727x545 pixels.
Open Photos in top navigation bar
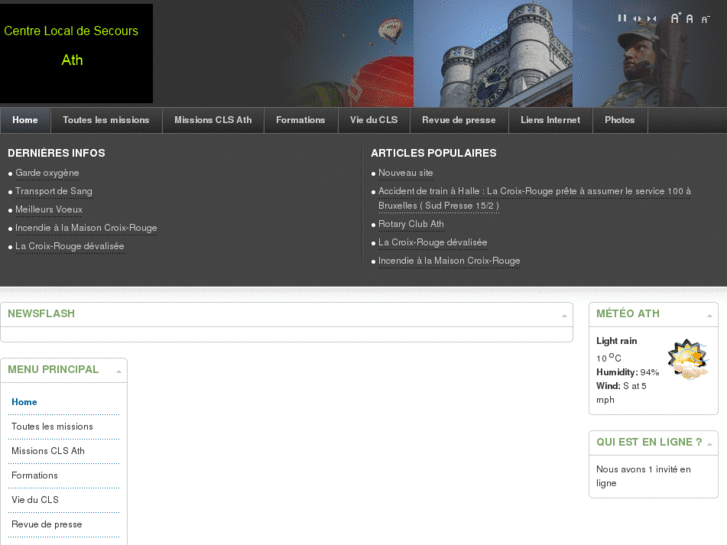pos(619,120)
